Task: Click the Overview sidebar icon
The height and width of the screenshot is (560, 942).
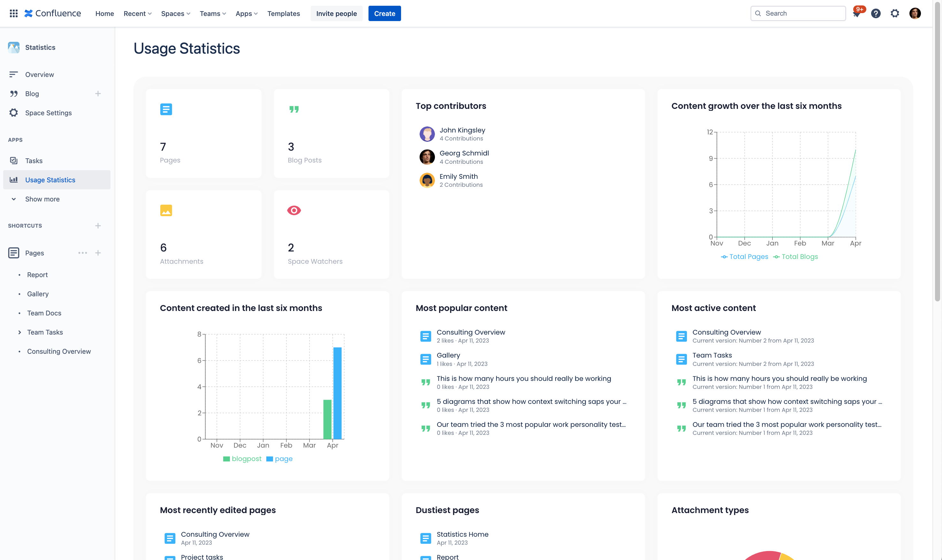Action: pyautogui.click(x=14, y=74)
